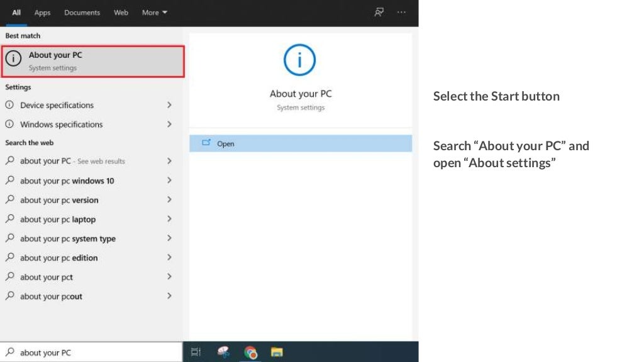Expand 'about your pc windows 10' arrow
The height and width of the screenshot is (362, 644).
click(169, 180)
